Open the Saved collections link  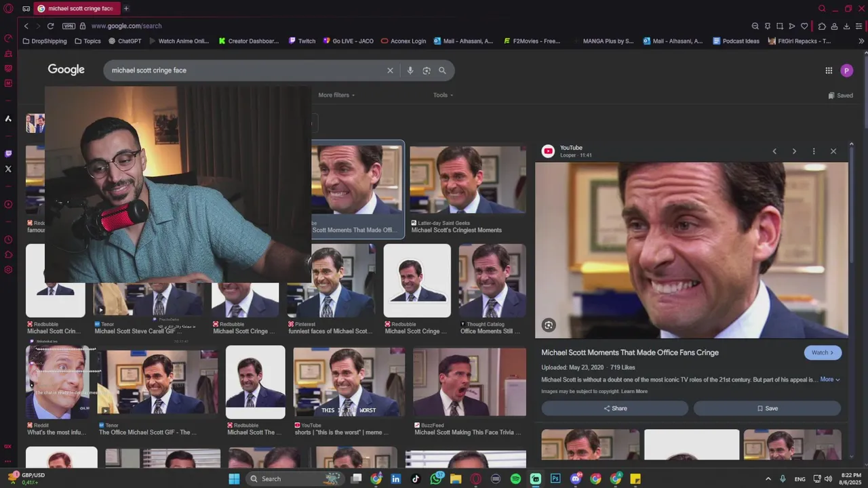click(841, 96)
